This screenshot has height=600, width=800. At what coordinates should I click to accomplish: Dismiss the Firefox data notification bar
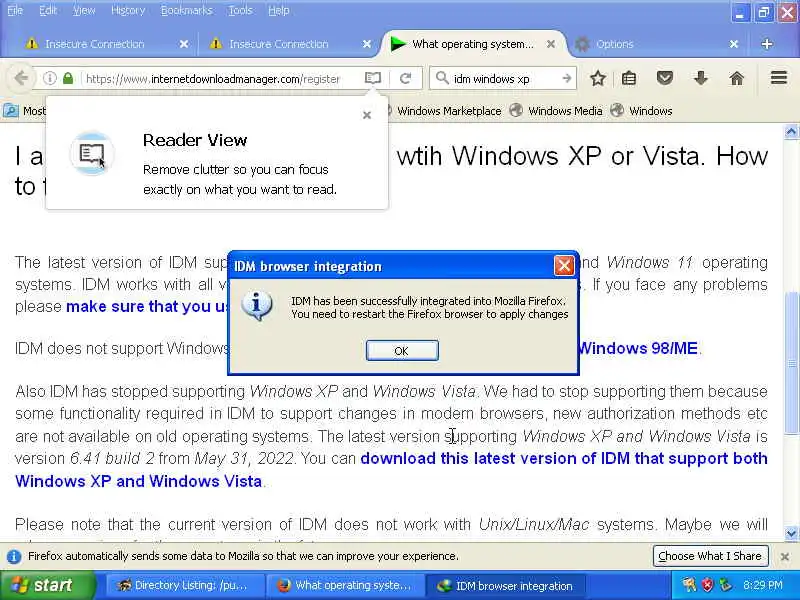click(785, 557)
